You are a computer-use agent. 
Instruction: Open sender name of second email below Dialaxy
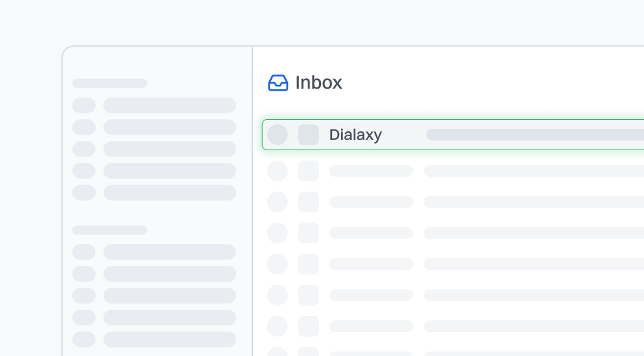[371, 202]
